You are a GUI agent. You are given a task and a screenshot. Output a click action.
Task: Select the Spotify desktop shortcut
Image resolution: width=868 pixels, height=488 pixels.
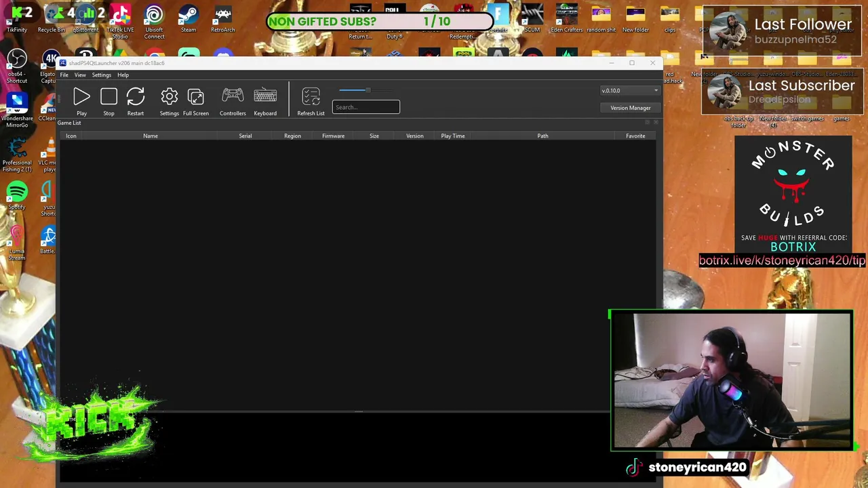[x=17, y=195]
